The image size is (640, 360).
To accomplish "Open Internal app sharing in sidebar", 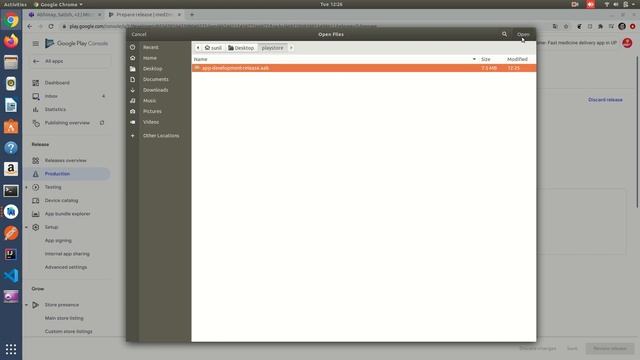I will click(67, 254).
